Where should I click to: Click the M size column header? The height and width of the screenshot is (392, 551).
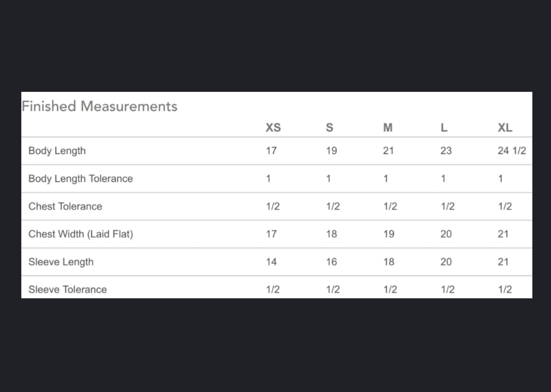[388, 128]
